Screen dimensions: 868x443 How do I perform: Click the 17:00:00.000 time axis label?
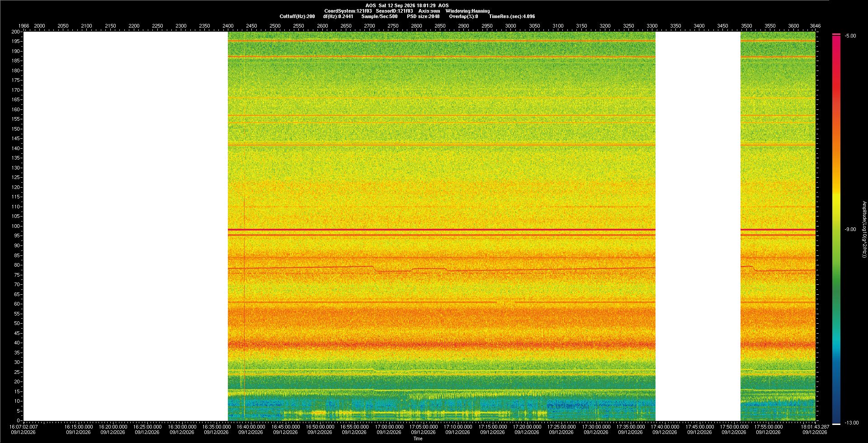389,427
